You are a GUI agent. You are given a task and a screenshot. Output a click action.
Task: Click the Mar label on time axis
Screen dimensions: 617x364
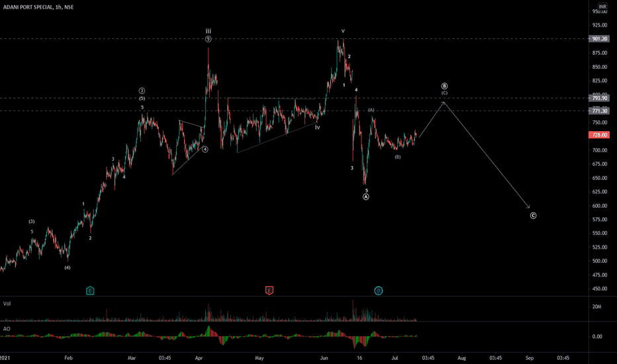132,358
